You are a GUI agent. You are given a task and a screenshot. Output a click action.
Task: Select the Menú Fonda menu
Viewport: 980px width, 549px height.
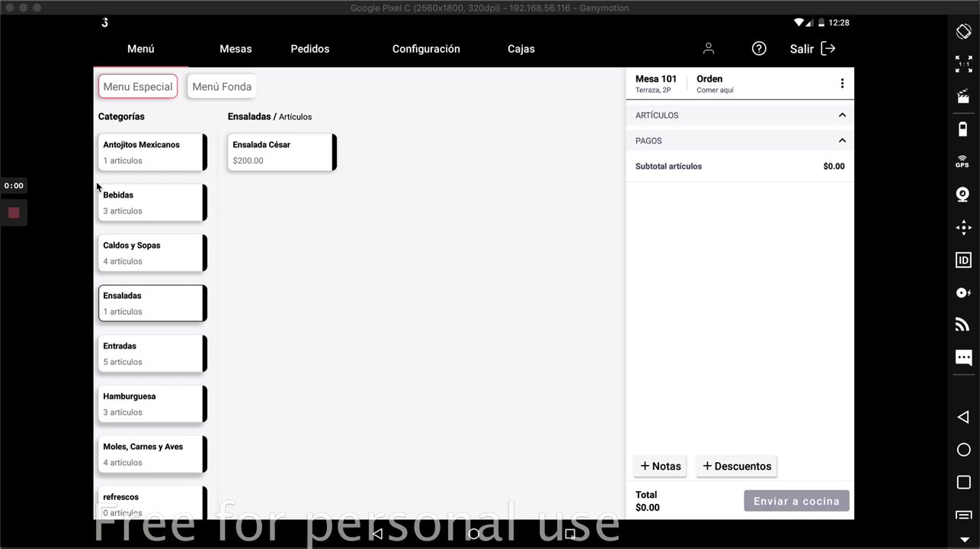tap(222, 86)
